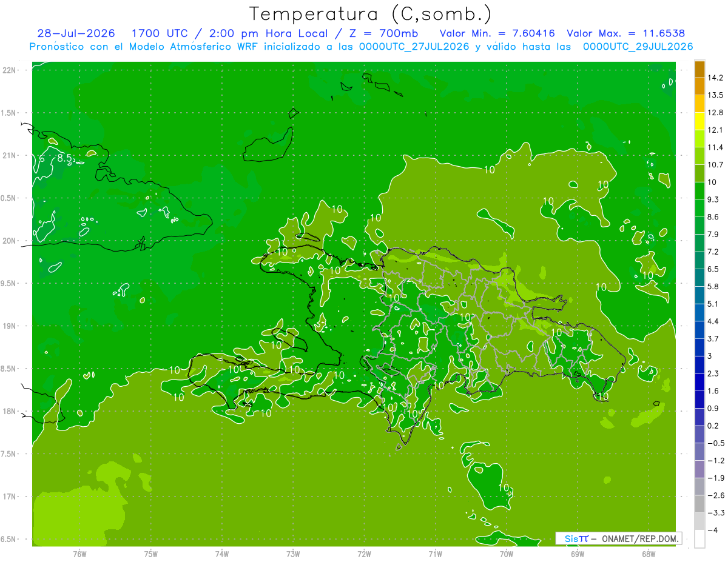Click the '11.4' colorbar label
Screen dimensions: 728x562
[x=715, y=147]
